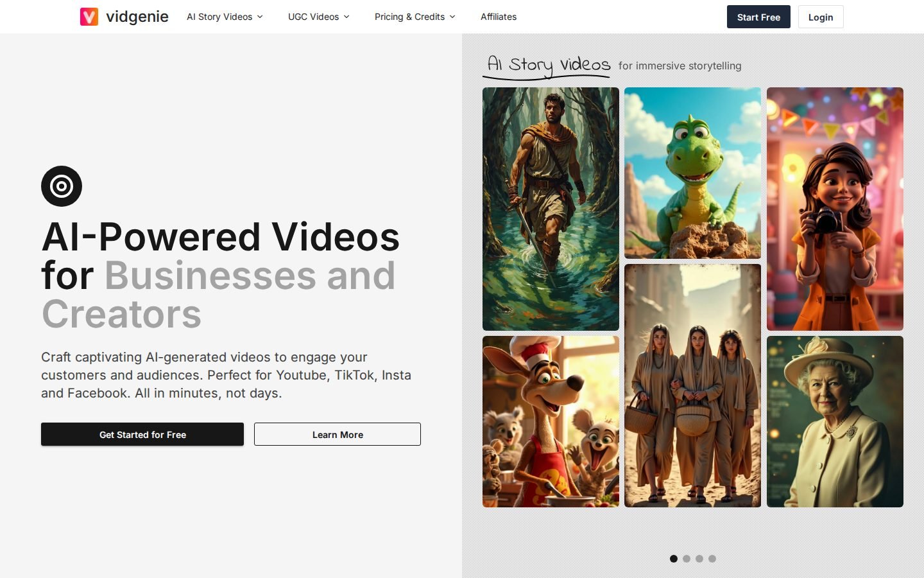
Task: Open the warrior in forest thumbnail
Action: [x=551, y=209]
